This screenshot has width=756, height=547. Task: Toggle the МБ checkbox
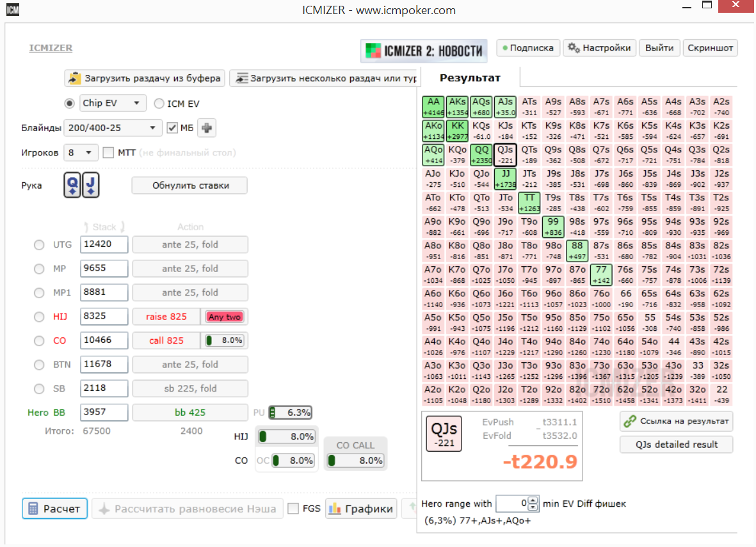click(172, 128)
